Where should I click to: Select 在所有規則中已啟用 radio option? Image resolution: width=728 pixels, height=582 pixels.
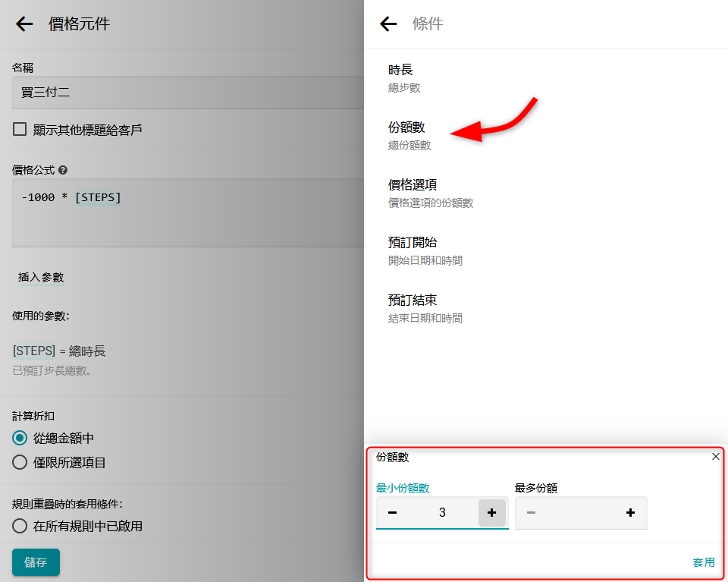20,526
